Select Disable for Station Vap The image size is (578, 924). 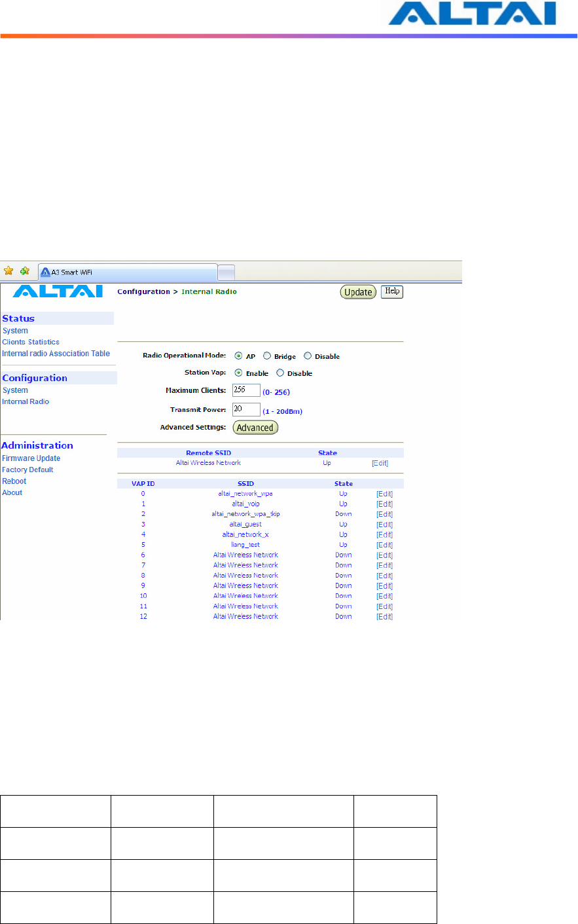(280, 373)
